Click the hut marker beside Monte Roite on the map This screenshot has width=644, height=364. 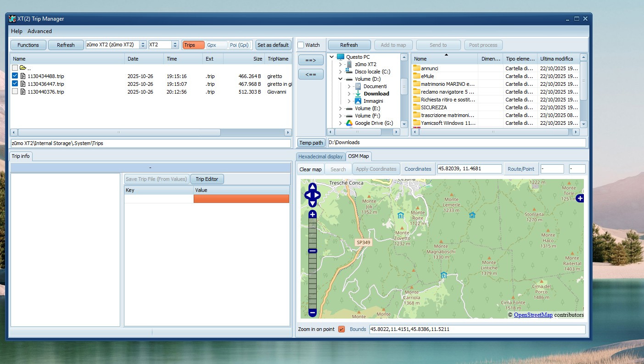(x=400, y=215)
